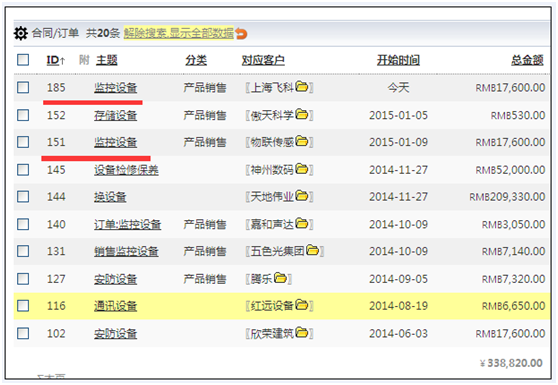This screenshot has width=558, height=385.
Task: Open customer 神州数码
Action: (272, 170)
